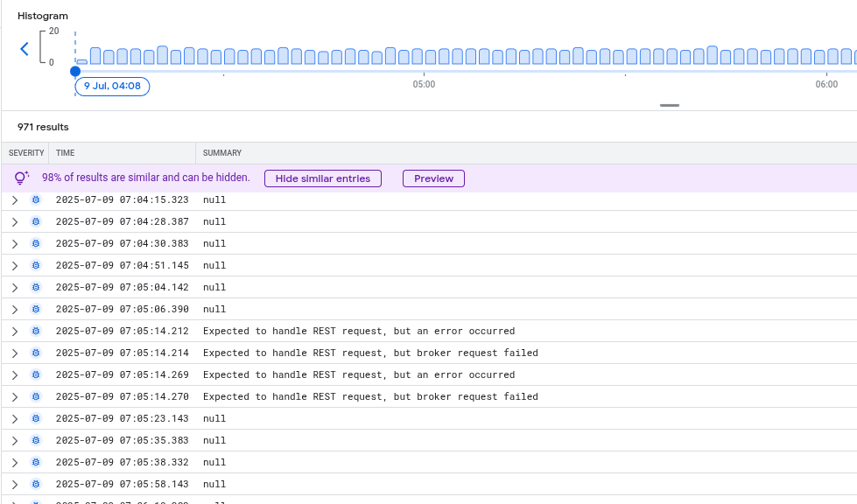Click the 9 Jul, 04:08 time label
This screenshot has height=504, width=857.
pos(112,87)
